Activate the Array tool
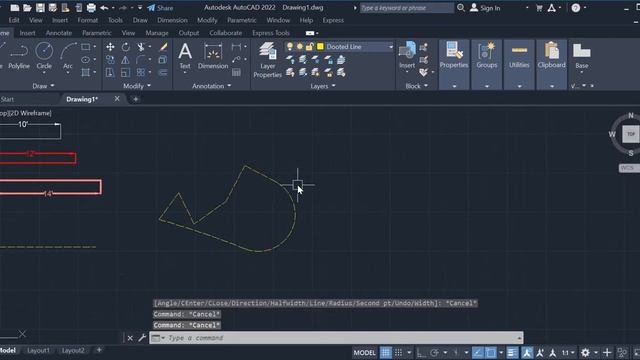 click(141, 73)
